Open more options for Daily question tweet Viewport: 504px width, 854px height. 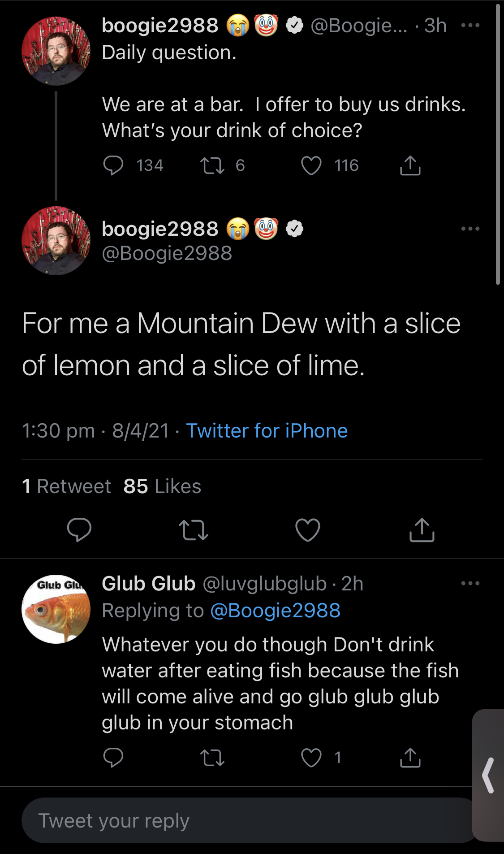(x=470, y=26)
